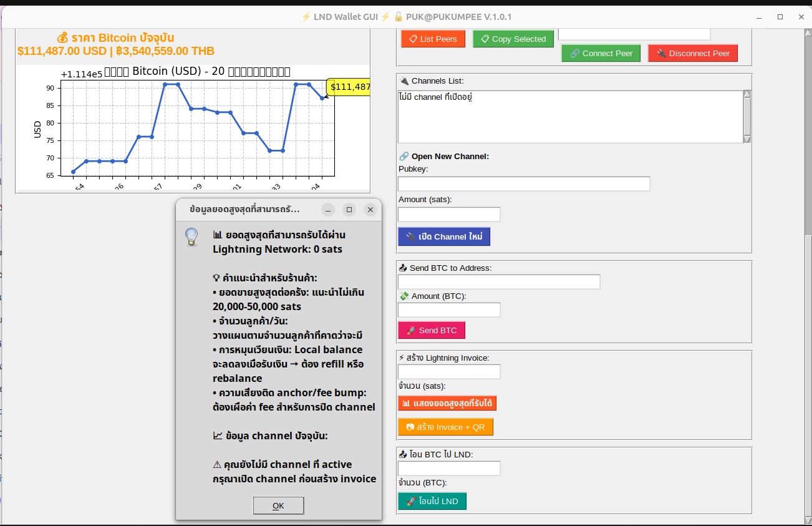This screenshot has height=526, width=812.
Task: Click the Disconnect Peer button
Action: 693,53
